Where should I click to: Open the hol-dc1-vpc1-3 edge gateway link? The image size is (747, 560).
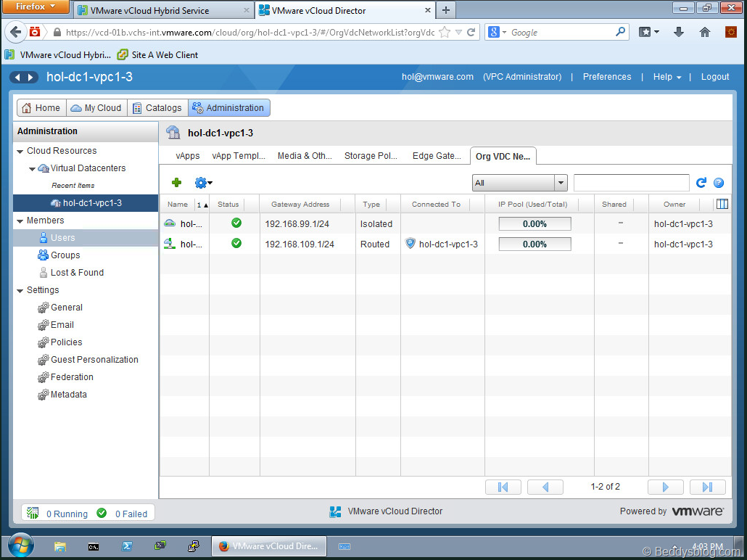click(448, 244)
